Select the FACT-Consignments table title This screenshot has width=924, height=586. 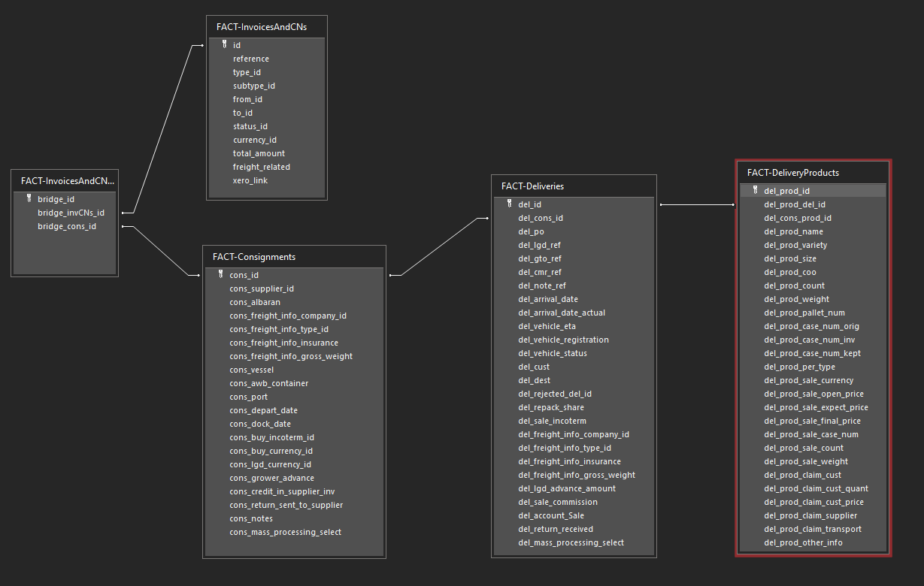(x=254, y=257)
